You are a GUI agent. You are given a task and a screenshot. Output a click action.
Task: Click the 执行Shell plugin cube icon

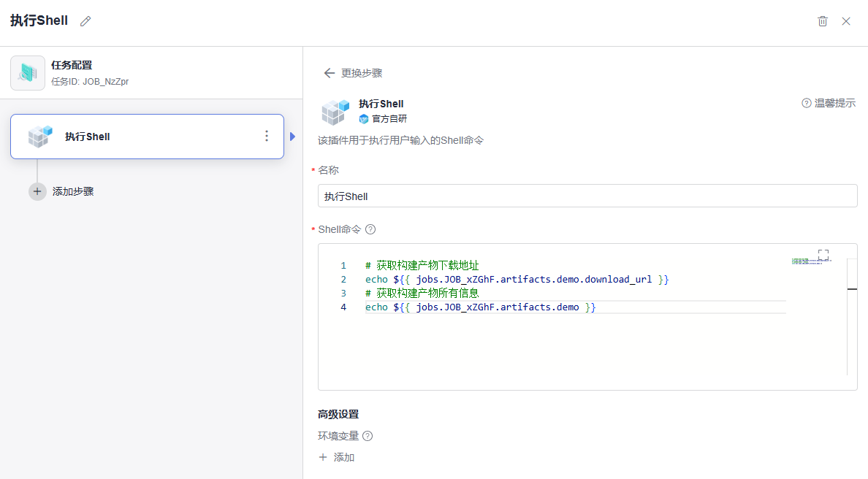coord(335,111)
